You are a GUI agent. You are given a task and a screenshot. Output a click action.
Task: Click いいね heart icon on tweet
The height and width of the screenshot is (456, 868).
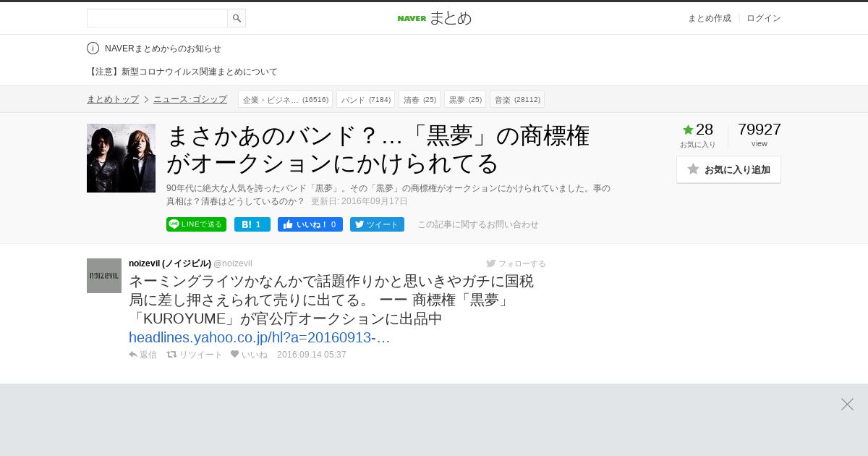point(249,355)
